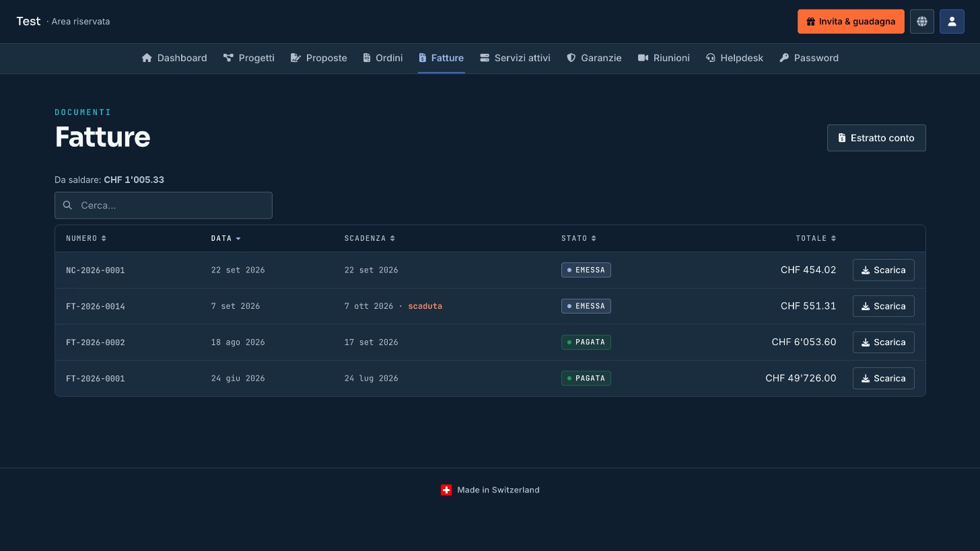Select the Fatture tab
Image resolution: width=980 pixels, height=551 pixels.
coord(441,58)
